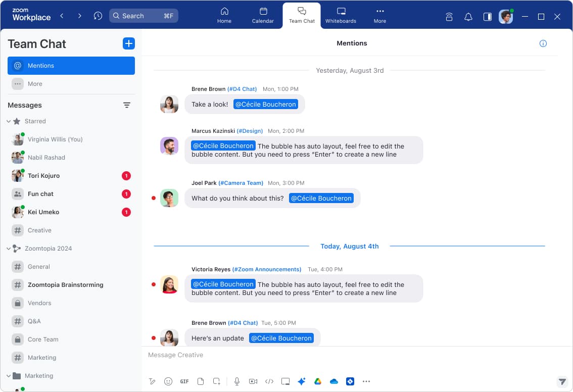Open the AI Companion sparkle icon

point(302,381)
